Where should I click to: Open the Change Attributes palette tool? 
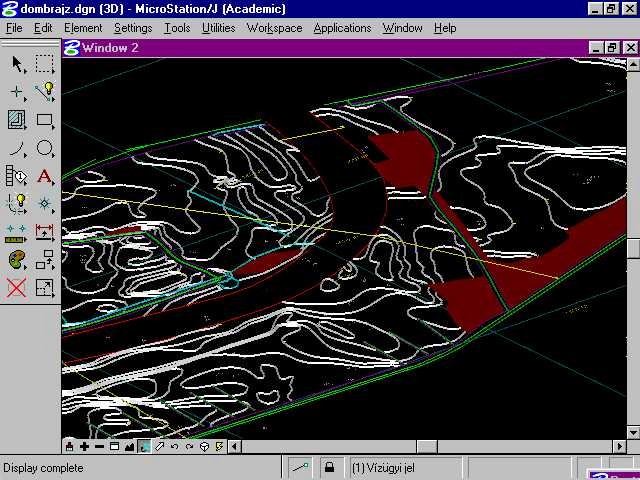pyautogui.click(x=17, y=261)
